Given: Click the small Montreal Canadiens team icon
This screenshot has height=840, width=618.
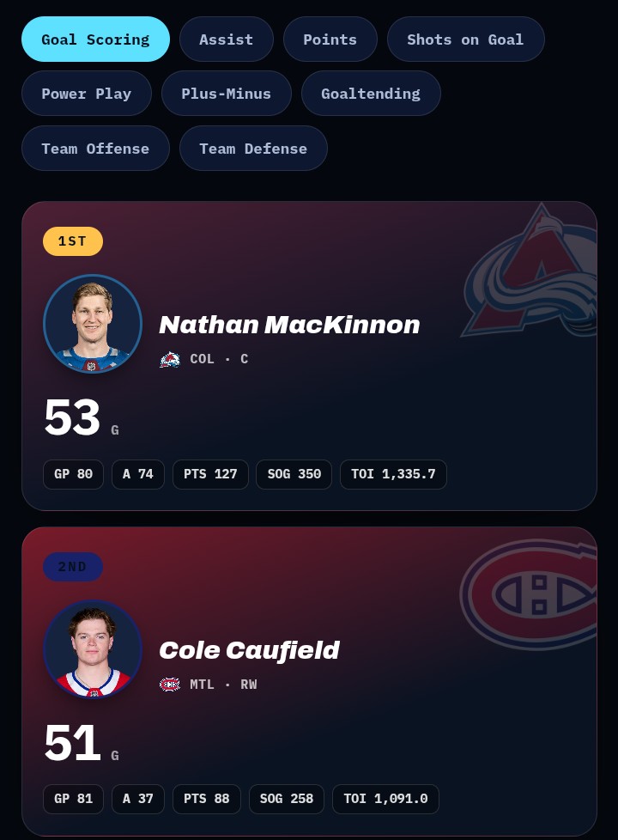Looking at the screenshot, I should click(170, 685).
